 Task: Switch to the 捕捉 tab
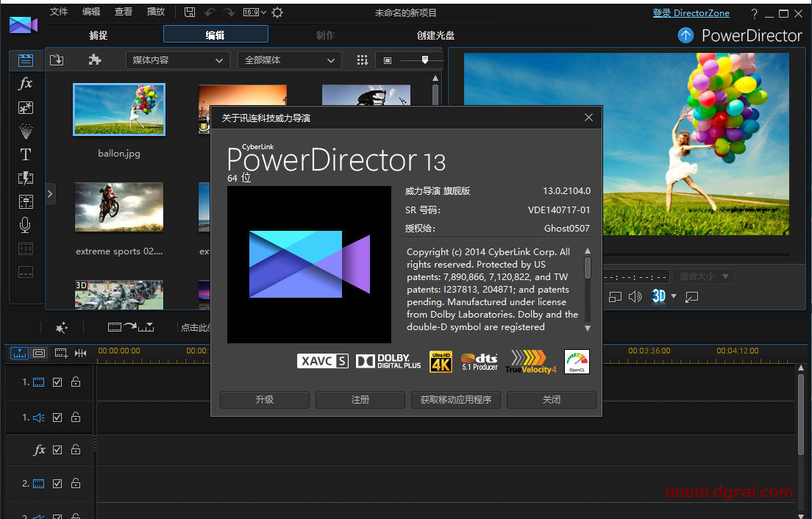pyautogui.click(x=99, y=35)
